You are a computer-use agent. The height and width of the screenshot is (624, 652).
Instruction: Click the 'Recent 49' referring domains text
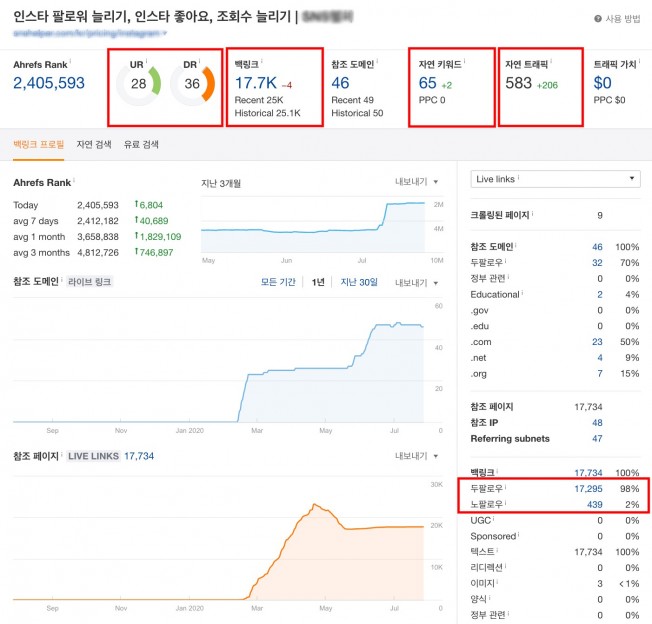click(x=352, y=100)
